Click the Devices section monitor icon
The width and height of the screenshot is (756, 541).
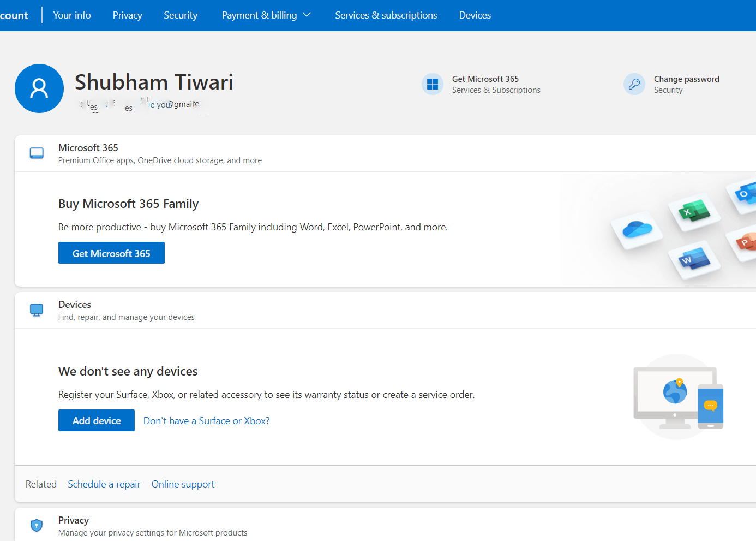click(x=37, y=310)
